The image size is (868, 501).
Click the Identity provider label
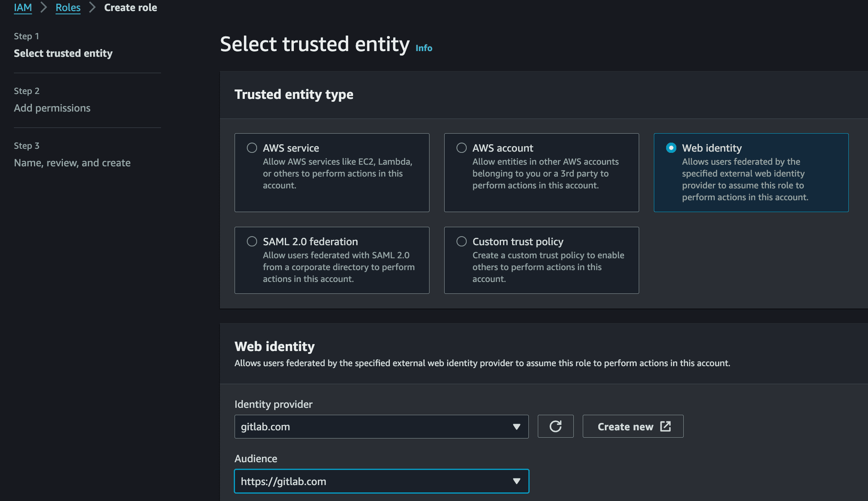[x=273, y=404]
